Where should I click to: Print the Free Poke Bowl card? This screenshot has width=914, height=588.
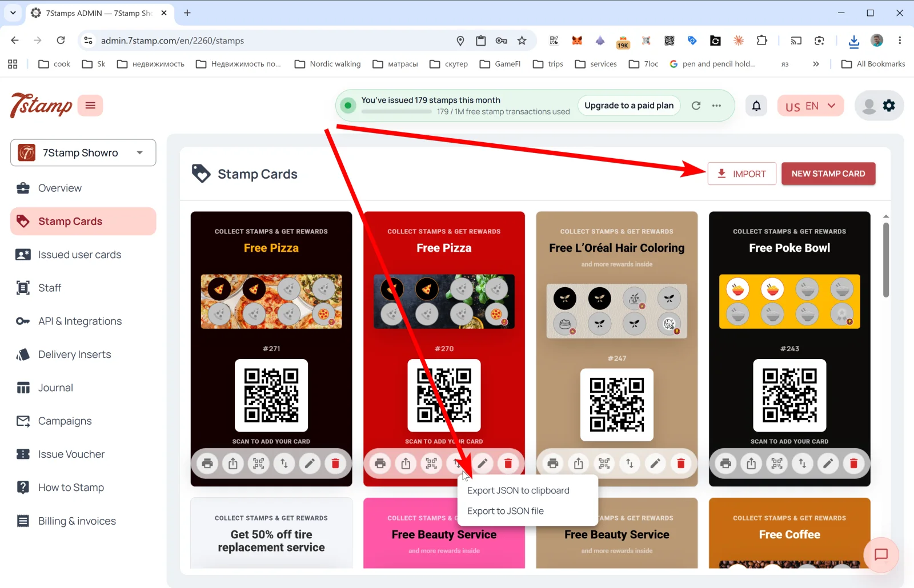725,464
